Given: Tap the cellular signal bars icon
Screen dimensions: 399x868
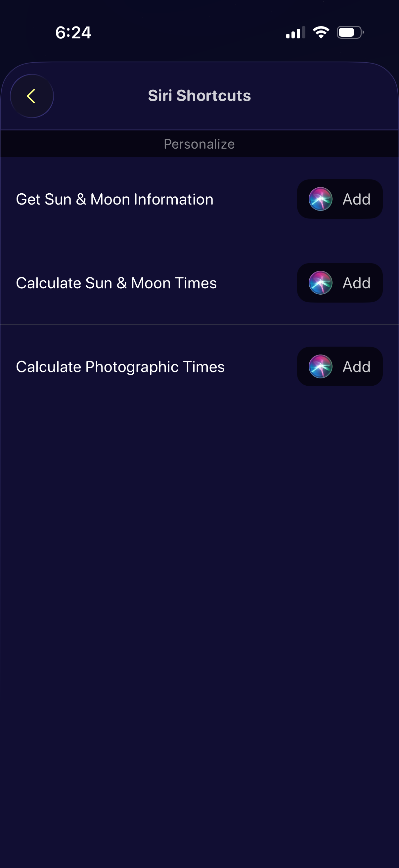Looking at the screenshot, I should (295, 33).
